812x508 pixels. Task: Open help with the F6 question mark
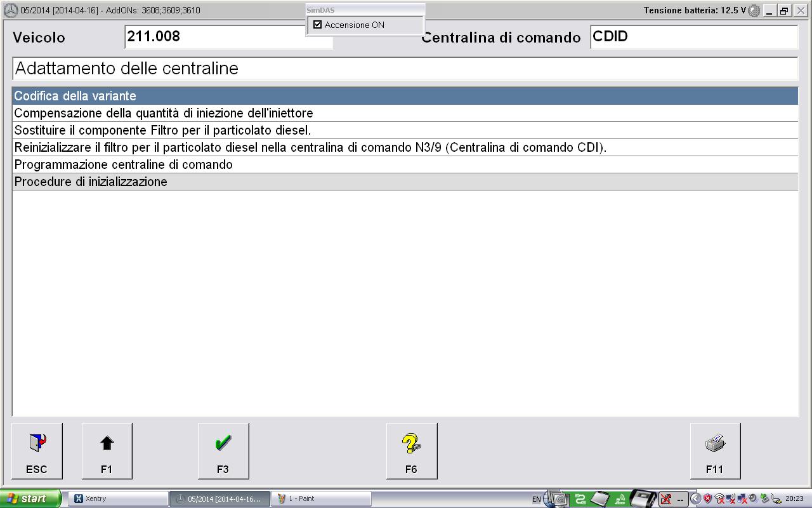tap(411, 451)
